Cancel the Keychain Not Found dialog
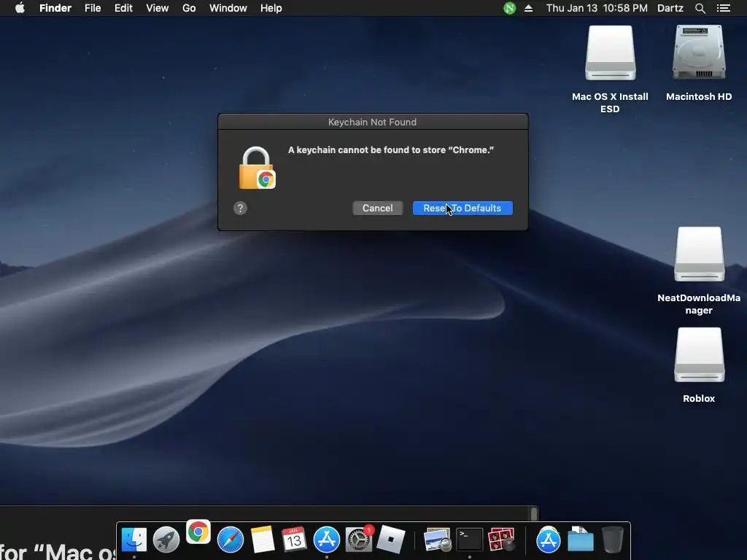 coord(377,208)
